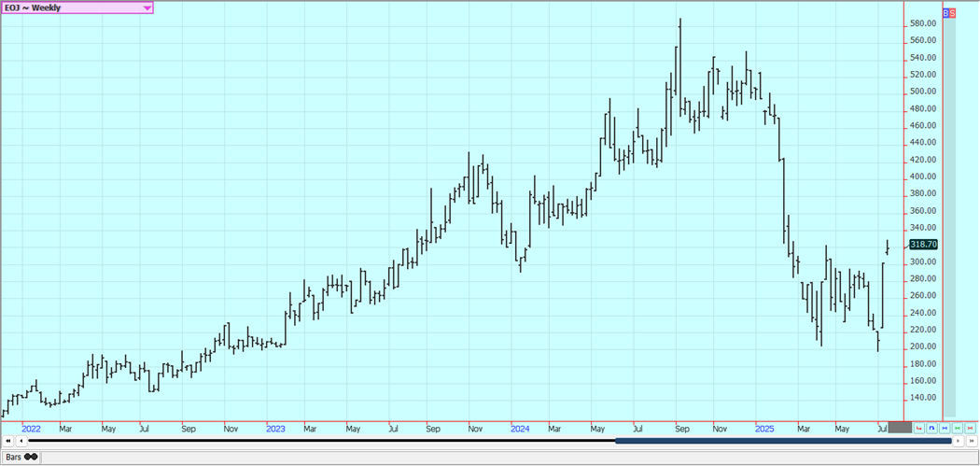Viewport: 980px width, 466px height.
Task: Jump to the chart's latest data (double-right arrow)
Action: pyautogui.click(x=972, y=441)
